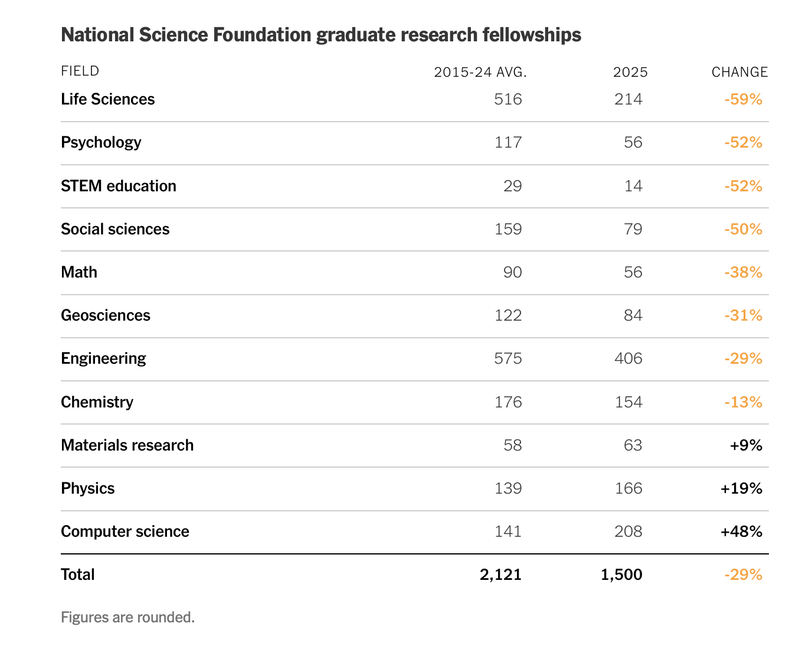
Task: Click the Chemistry row label
Action: [x=97, y=402]
